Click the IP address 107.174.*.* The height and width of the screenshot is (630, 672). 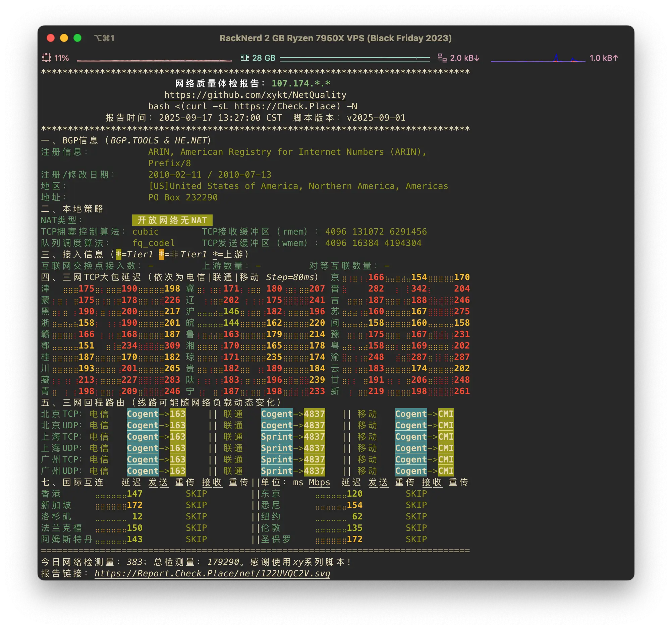click(301, 83)
